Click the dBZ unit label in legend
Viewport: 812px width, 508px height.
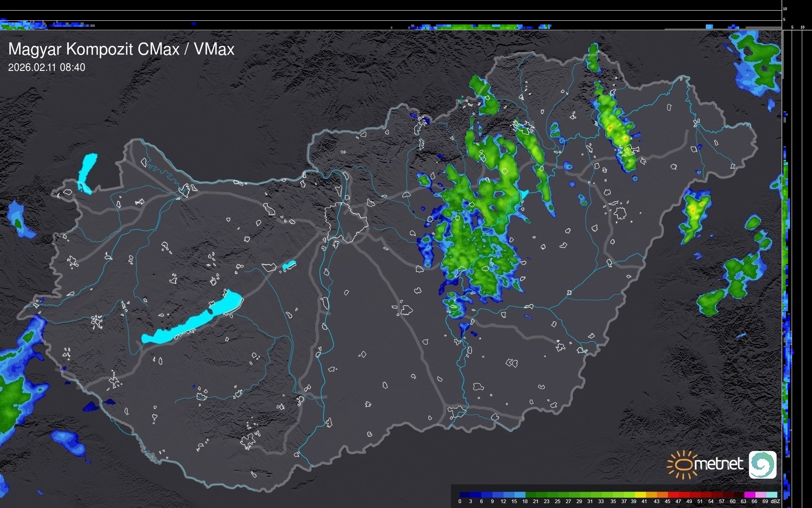tap(775, 501)
